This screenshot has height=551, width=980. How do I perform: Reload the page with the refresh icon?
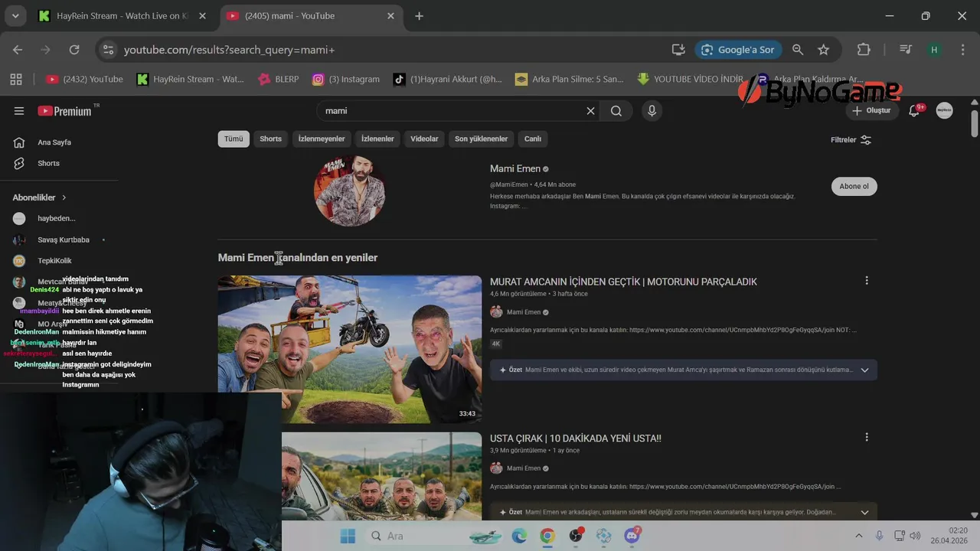click(74, 50)
